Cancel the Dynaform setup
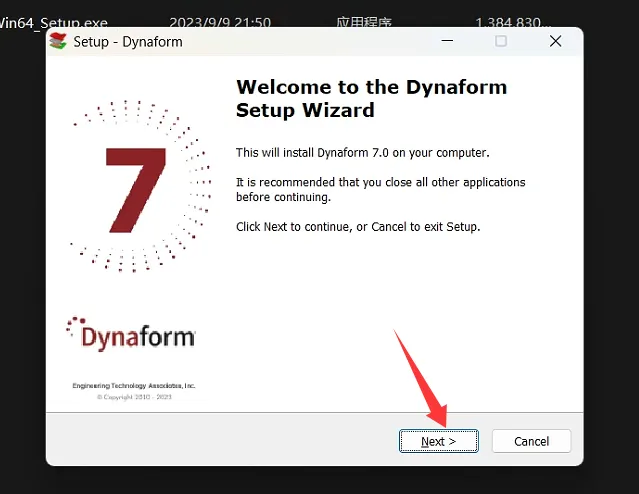This screenshot has width=639, height=494. point(531,441)
